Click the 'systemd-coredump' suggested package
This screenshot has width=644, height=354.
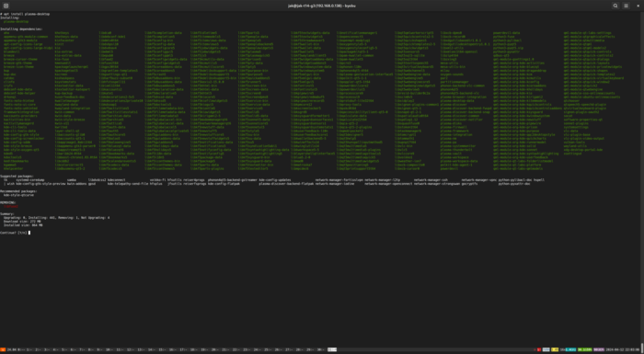pyautogui.click(x=30, y=180)
